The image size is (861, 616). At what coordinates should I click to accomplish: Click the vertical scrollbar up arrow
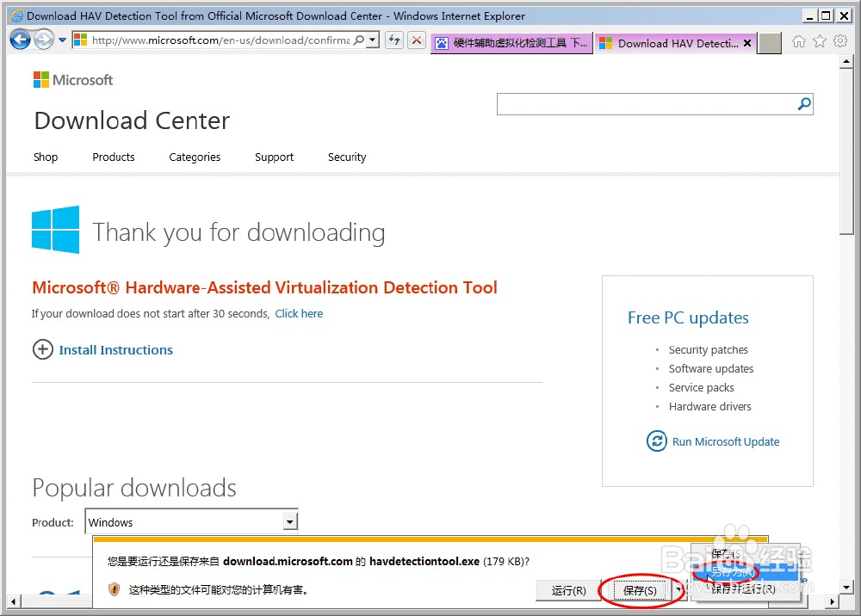coord(846,62)
